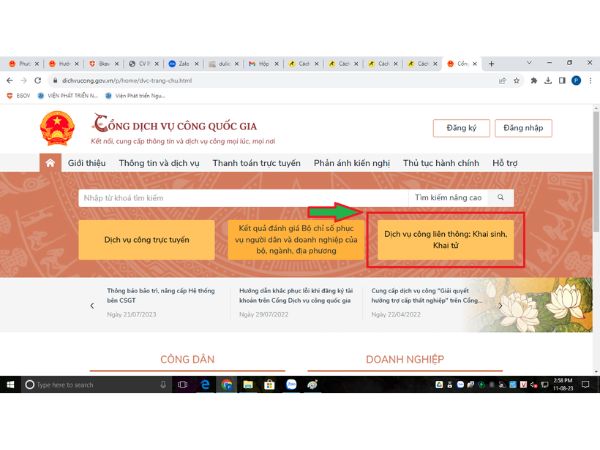Open Hỗ trợ menu
This screenshot has width=600, height=450.
tap(505, 163)
